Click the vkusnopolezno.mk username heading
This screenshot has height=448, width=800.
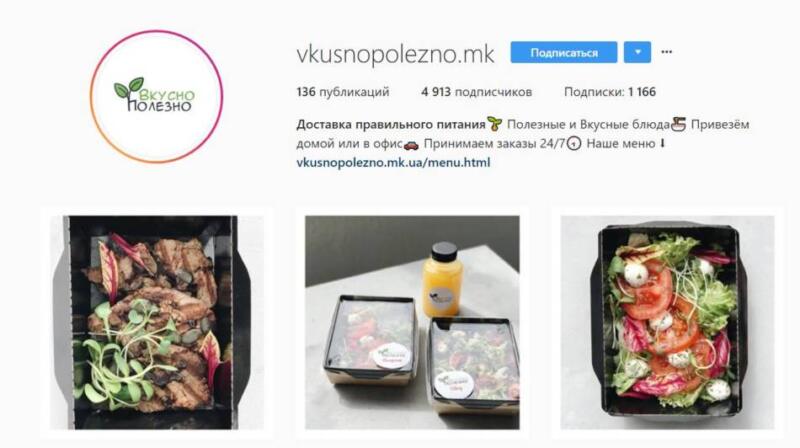[x=395, y=54]
